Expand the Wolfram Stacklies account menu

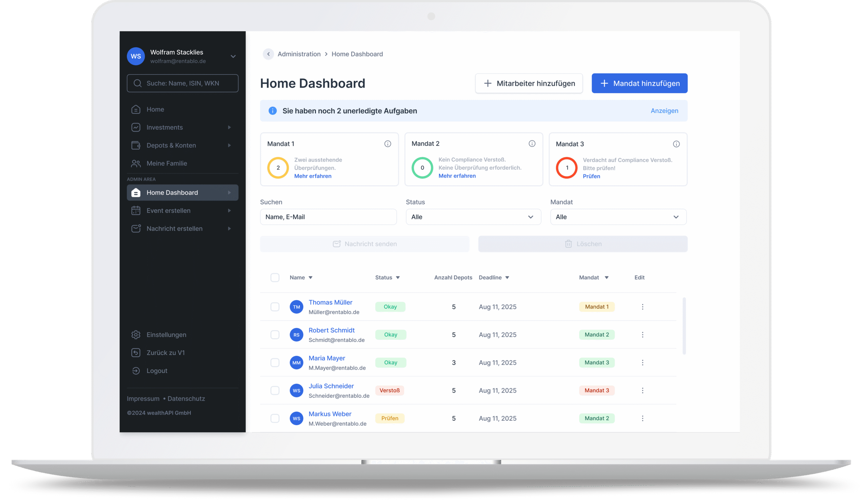point(233,57)
